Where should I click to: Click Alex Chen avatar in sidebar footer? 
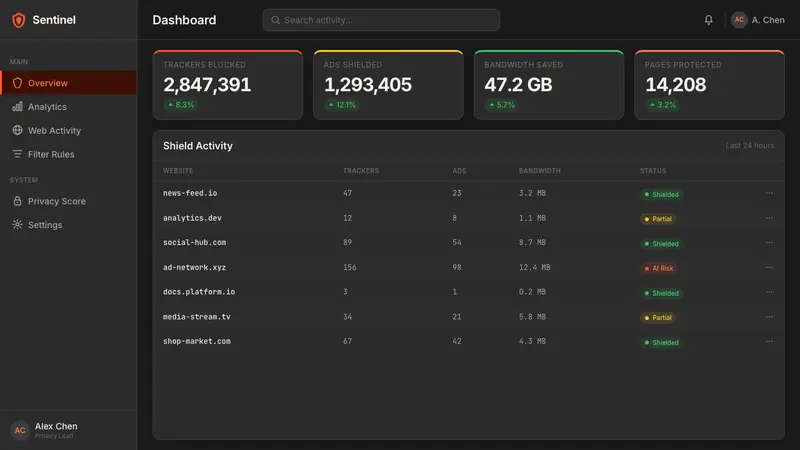coord(20,430)
